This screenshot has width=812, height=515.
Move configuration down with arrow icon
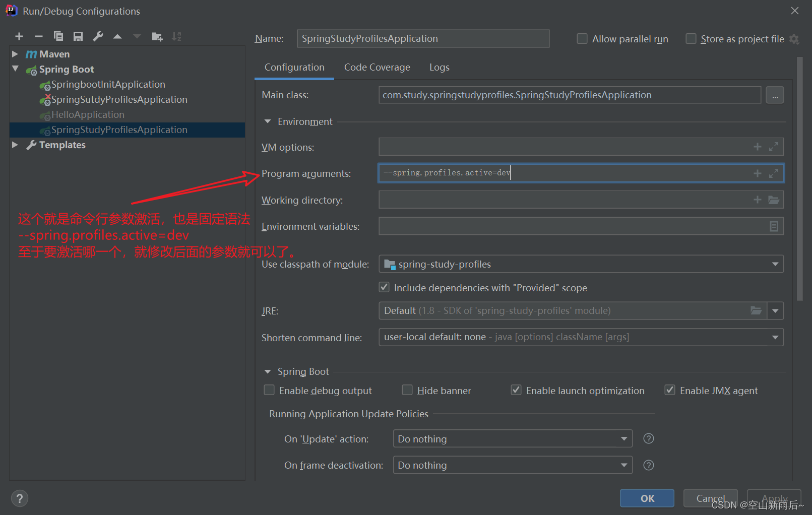(137, 36)
